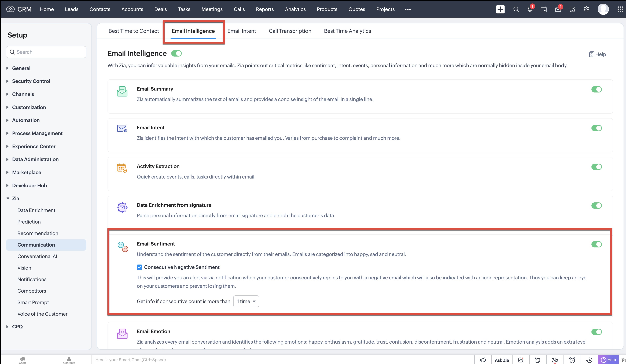Click the Help link near page title
This screenshot has height=364, width=626.
pos(597,54)
